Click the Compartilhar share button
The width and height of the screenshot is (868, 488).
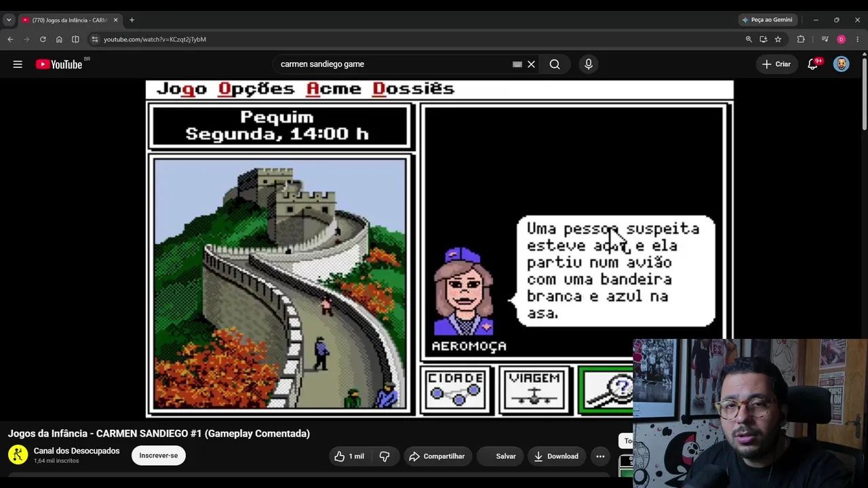coord(437,457)
